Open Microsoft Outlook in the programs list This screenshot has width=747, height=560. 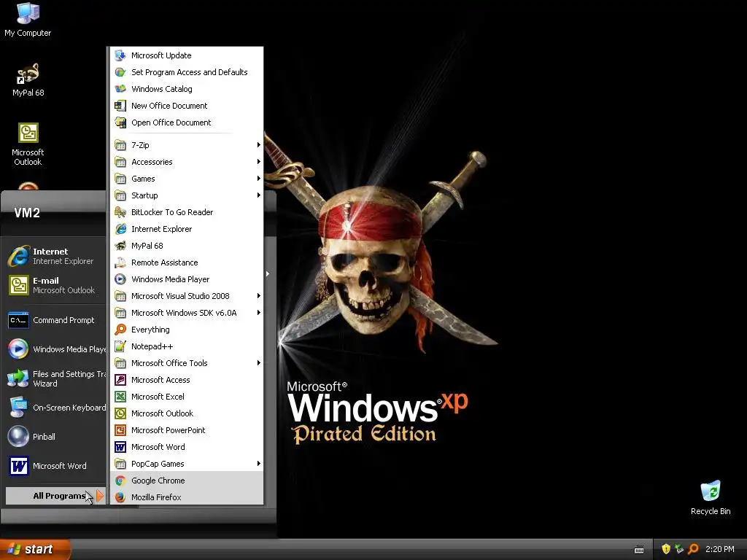tap(187, 413)
